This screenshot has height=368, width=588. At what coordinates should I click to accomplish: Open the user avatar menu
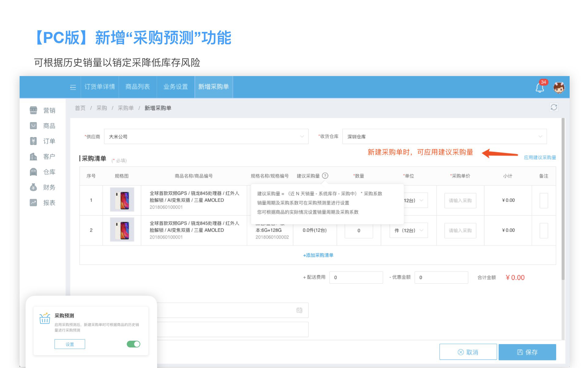point(559,87)
